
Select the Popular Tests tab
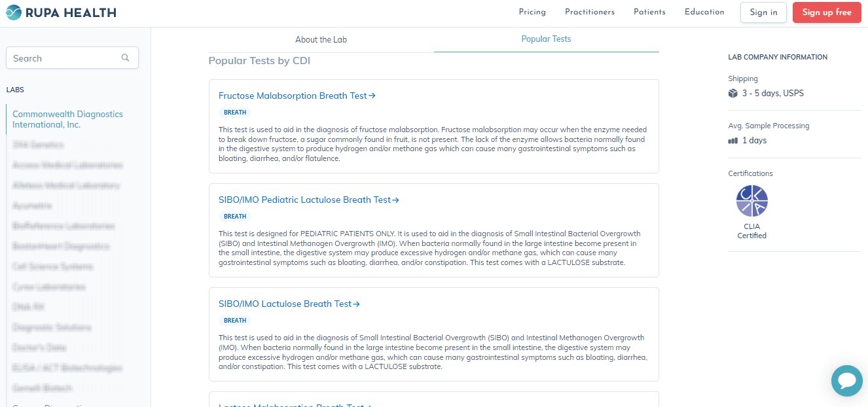(546, 39)
